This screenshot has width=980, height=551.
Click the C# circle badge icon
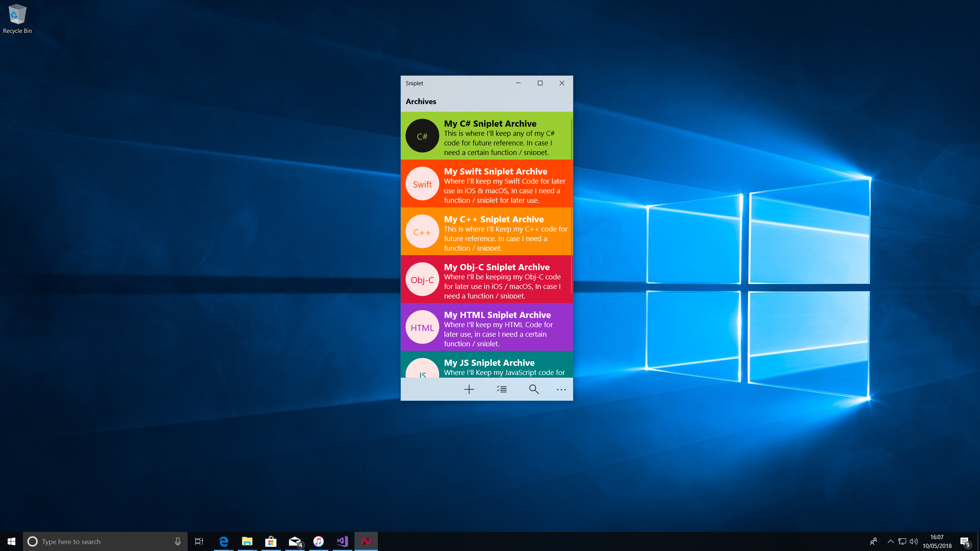click(x=422, y=136)
